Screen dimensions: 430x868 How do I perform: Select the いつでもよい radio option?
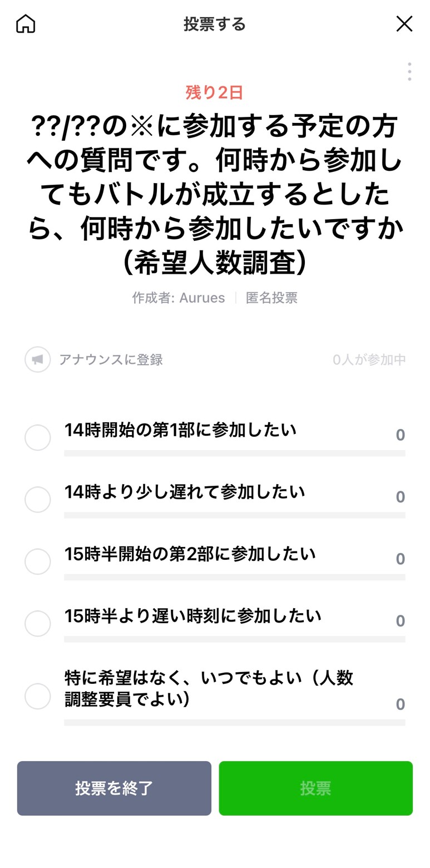[38, 696]
